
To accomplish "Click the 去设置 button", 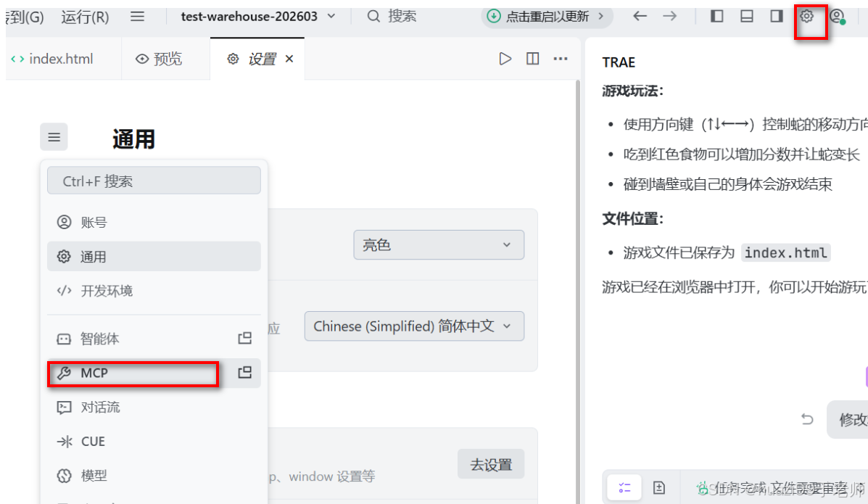I will [x=491, y=464].
